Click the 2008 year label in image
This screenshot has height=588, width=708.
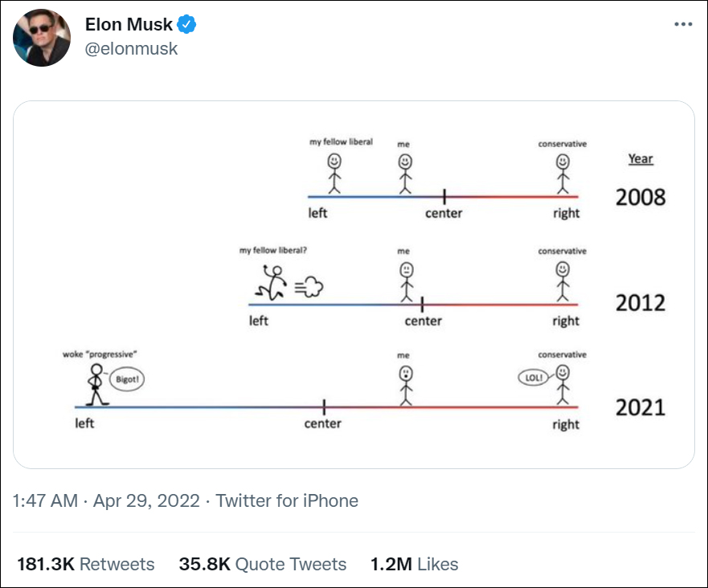pyautogui.click(x=640, y=197)
